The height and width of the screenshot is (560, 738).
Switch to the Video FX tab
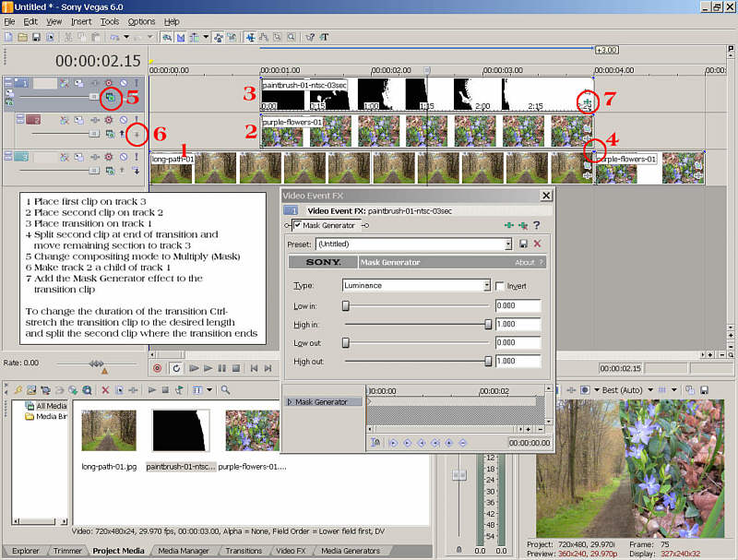tap(291, 551)
